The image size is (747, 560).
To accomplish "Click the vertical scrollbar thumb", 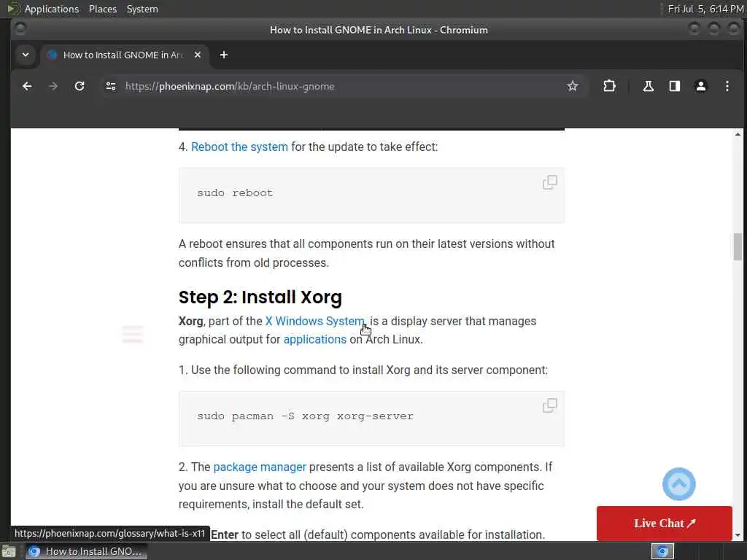I will point(738,246).
